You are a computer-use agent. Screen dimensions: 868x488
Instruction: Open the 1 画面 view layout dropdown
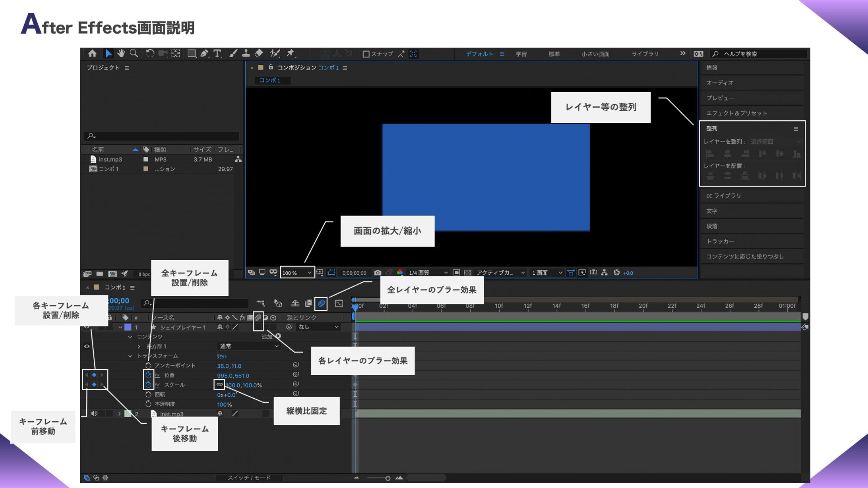click(547, 272)
